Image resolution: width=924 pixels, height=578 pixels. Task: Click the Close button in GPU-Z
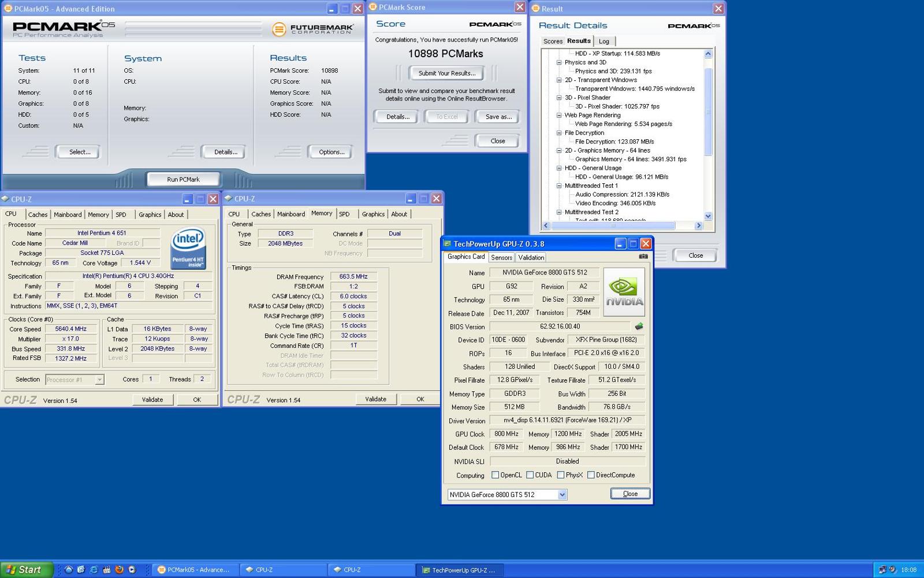[630, 494]
